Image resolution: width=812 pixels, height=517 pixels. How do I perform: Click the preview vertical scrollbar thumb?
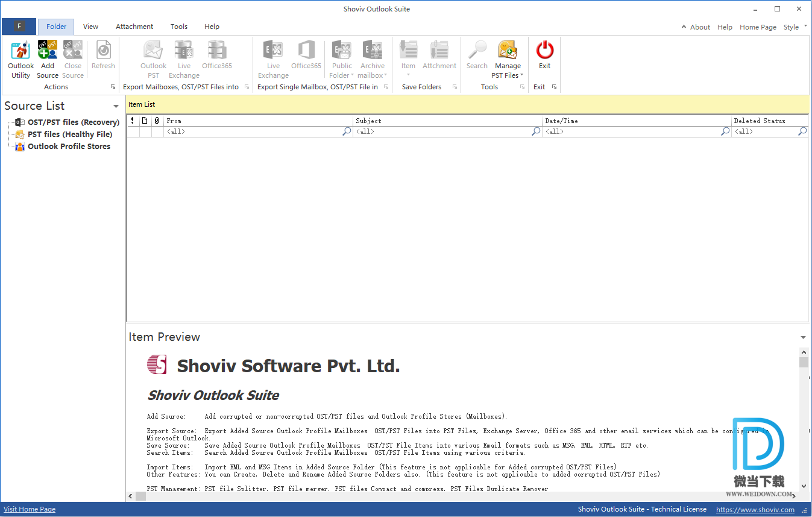pyautogui.click(x=804, y=362)
